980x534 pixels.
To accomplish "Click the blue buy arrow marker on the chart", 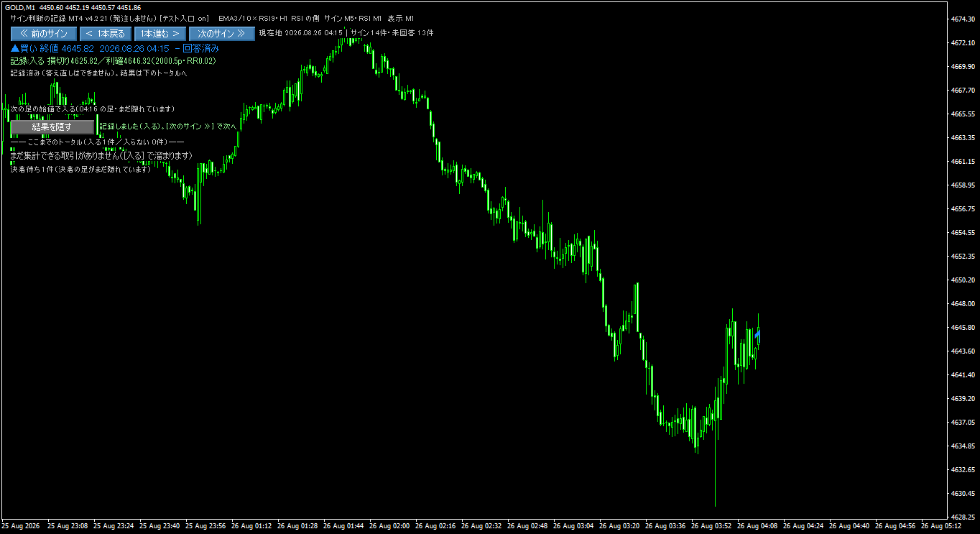I will (757, 335).
